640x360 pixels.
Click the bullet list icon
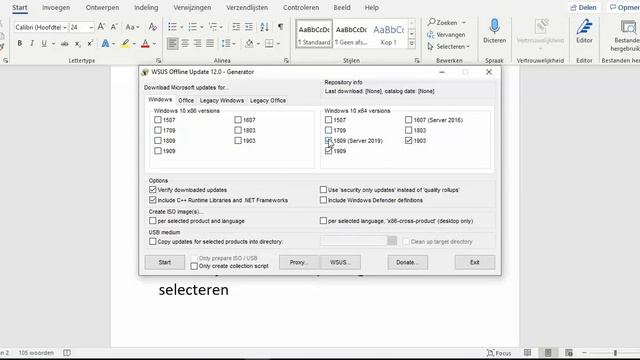pyautogui.click(x=172, y=27)
